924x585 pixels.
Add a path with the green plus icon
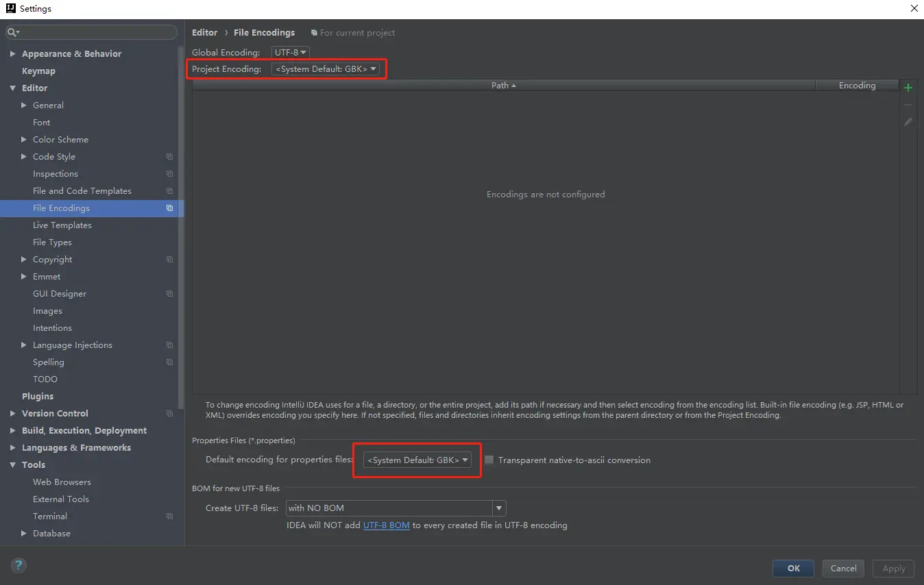908,88
